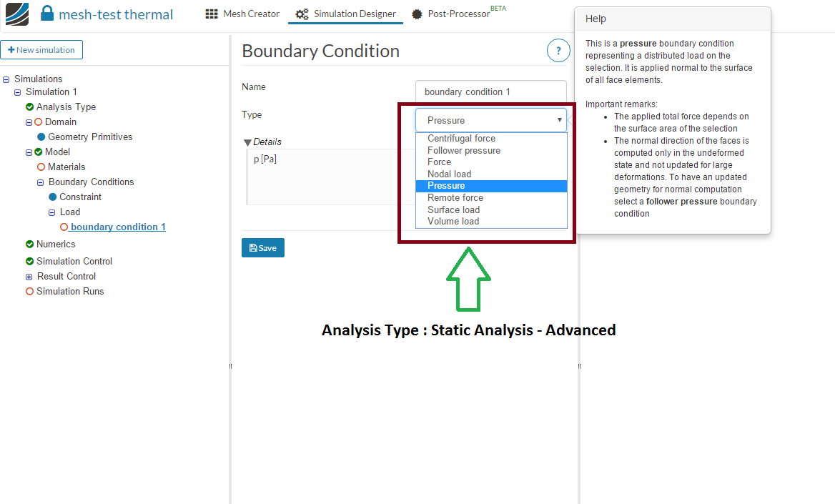Screen dimensions: 835x504
Task: Click the Post-Processor cog icon
Action: pyautogui.click(x=417, y=14)
